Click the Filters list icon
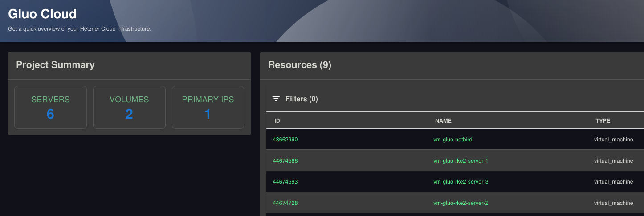Screen dimensions: 644x216 tap(276, 99)
